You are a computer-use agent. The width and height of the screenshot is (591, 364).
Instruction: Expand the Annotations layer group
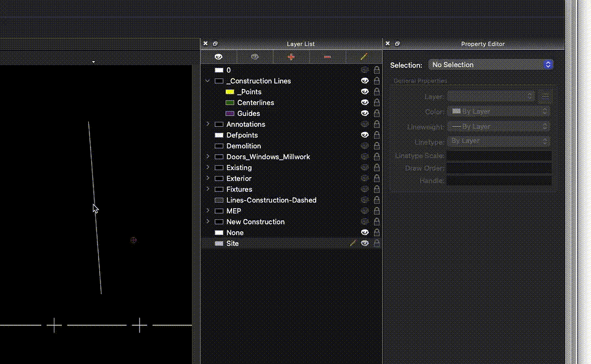(208, 124)
